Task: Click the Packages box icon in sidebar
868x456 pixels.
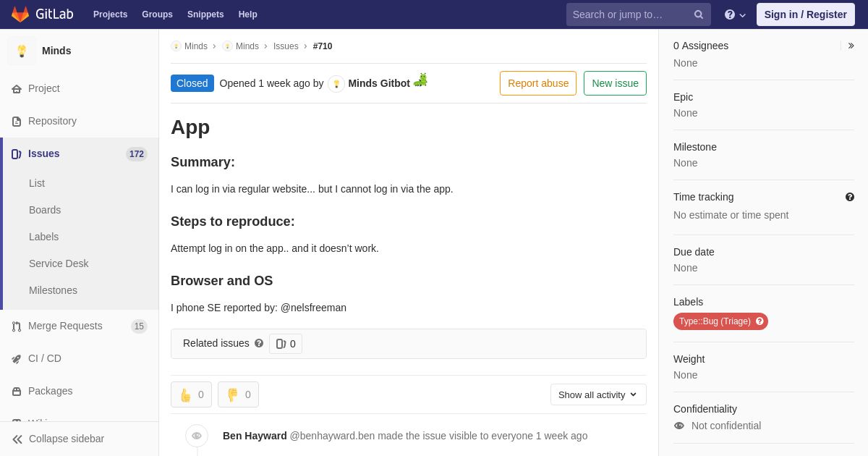Action: [x=17, y=392]
